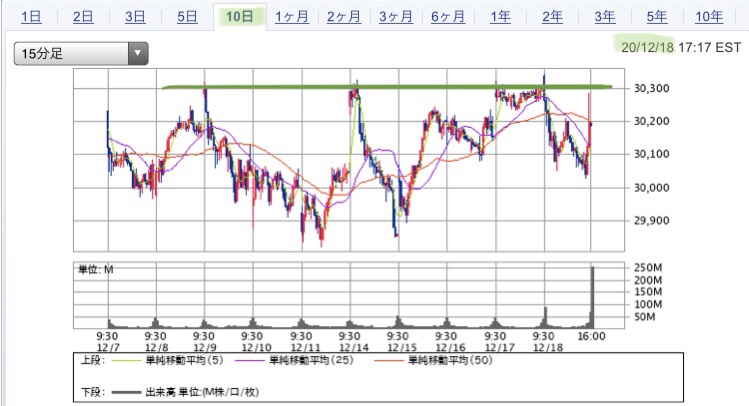The image size is (749, 406).
Task: Click the 12/14 date axis label
Action: 354,347
